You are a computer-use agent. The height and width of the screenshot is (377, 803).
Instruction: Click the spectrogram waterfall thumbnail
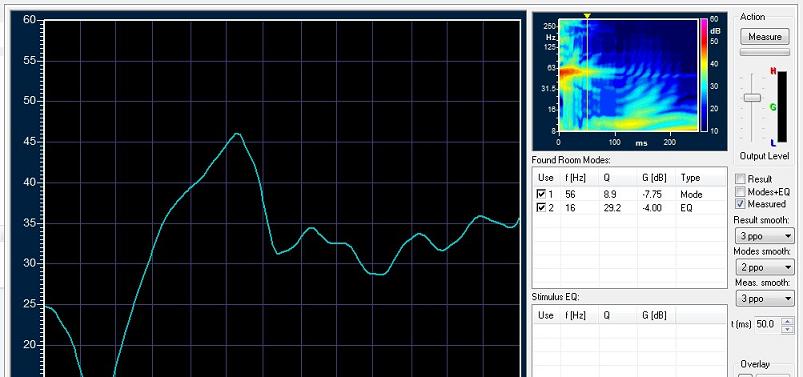628,75
